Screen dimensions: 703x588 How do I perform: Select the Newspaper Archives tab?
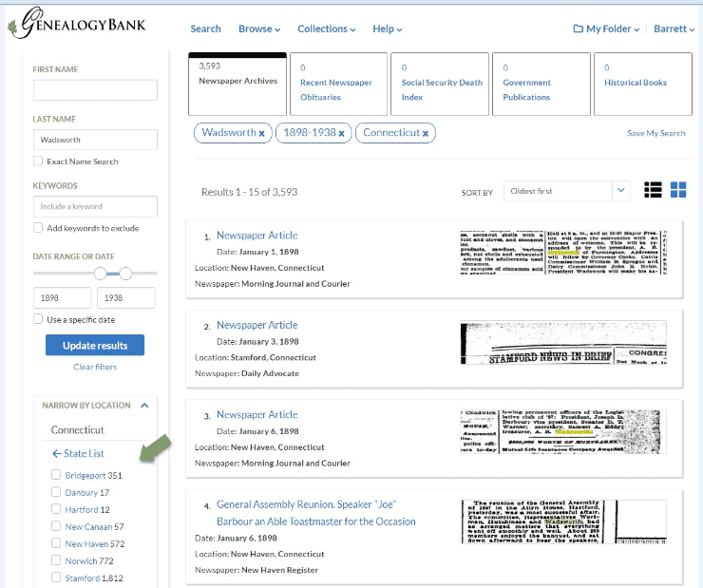pos(237,84)
